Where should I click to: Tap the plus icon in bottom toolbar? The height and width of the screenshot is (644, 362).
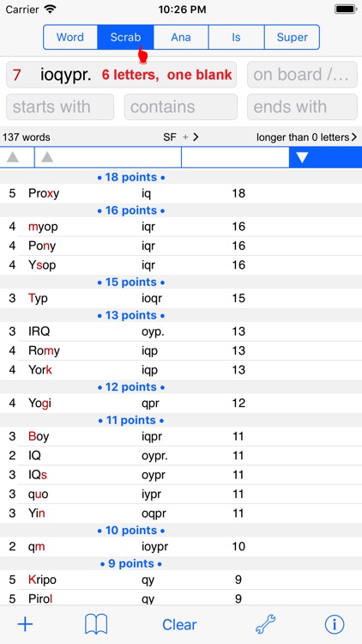tap(25, 624)
